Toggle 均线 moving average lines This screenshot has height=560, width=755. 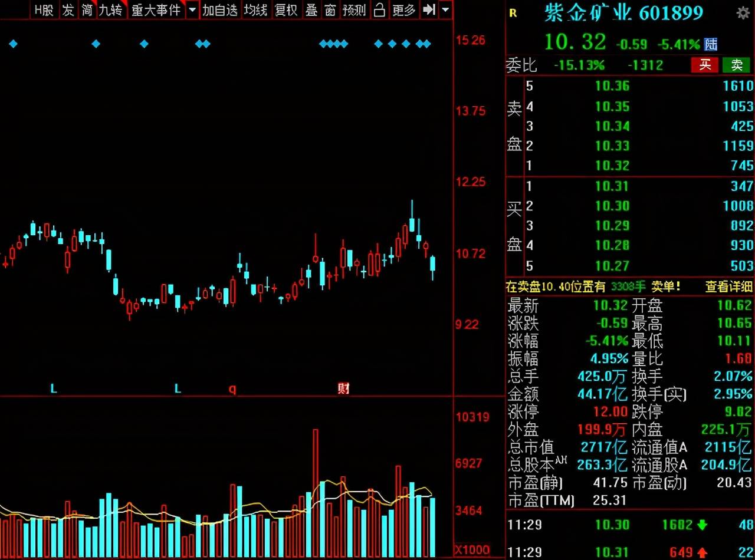(255, 10)
